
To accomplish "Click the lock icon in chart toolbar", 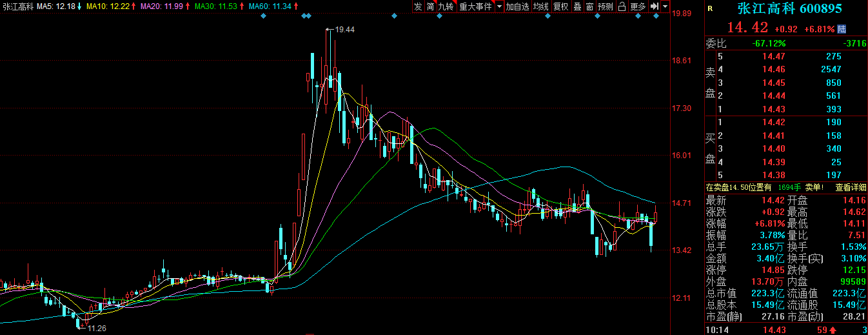I will [x=622, y=6].
